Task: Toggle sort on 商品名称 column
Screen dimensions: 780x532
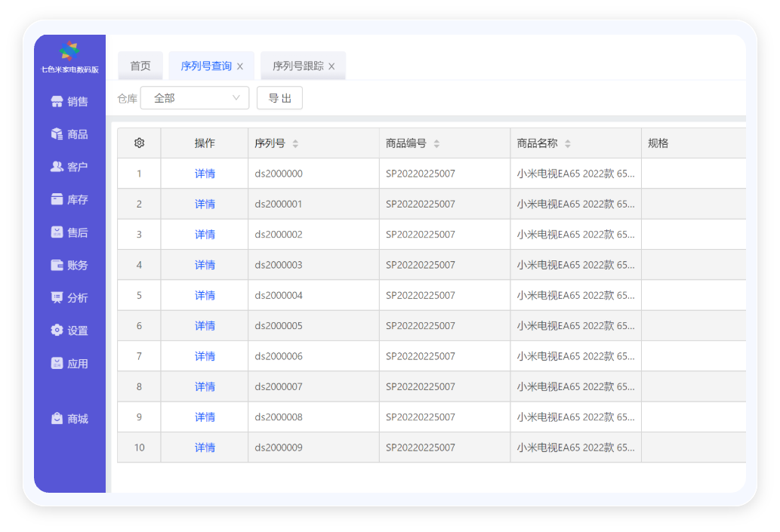Action: (x=569, y=143)
